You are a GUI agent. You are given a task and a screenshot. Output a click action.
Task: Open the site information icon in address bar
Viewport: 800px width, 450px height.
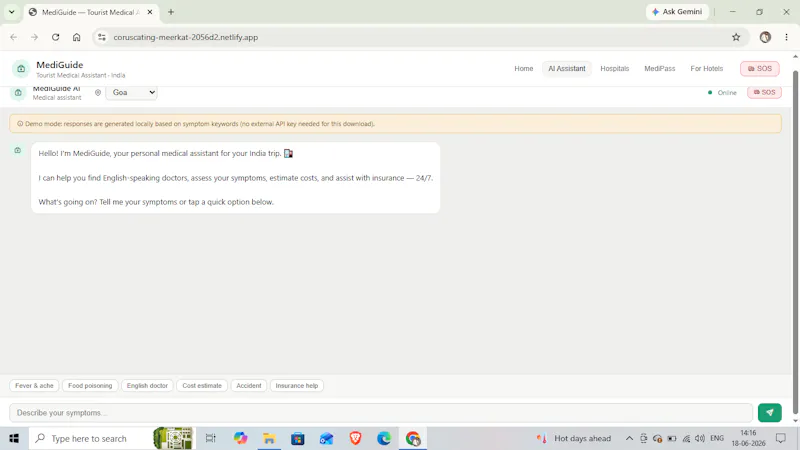[102, 37]
